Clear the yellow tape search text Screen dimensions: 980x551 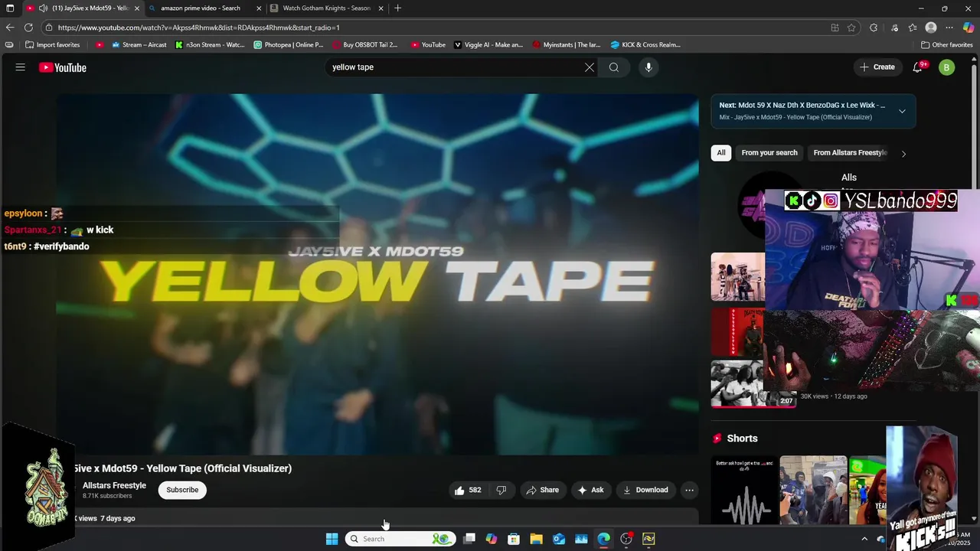tap(590, 67)
